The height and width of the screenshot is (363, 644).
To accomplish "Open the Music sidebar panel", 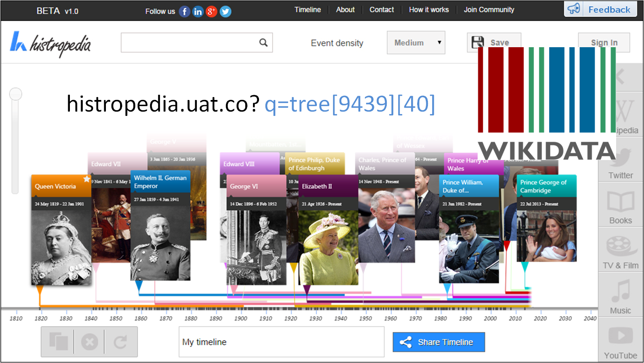I will [x=620, y=295].
